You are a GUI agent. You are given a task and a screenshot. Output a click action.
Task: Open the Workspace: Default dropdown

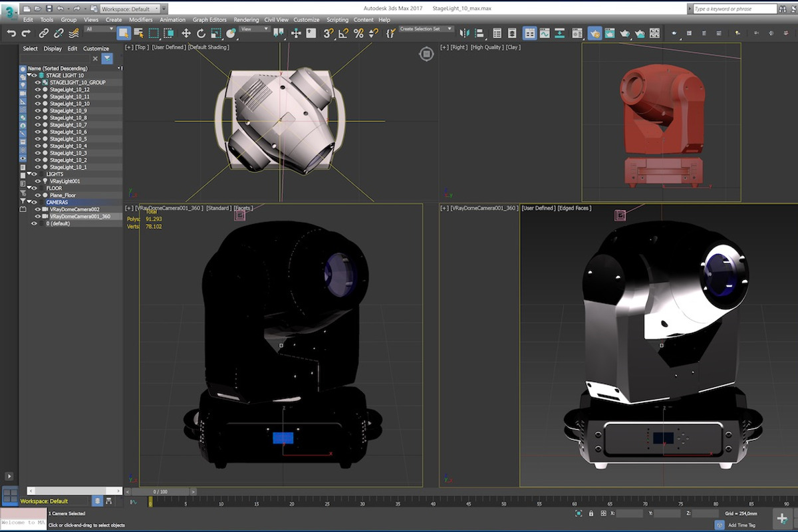(x=130, y=9)
